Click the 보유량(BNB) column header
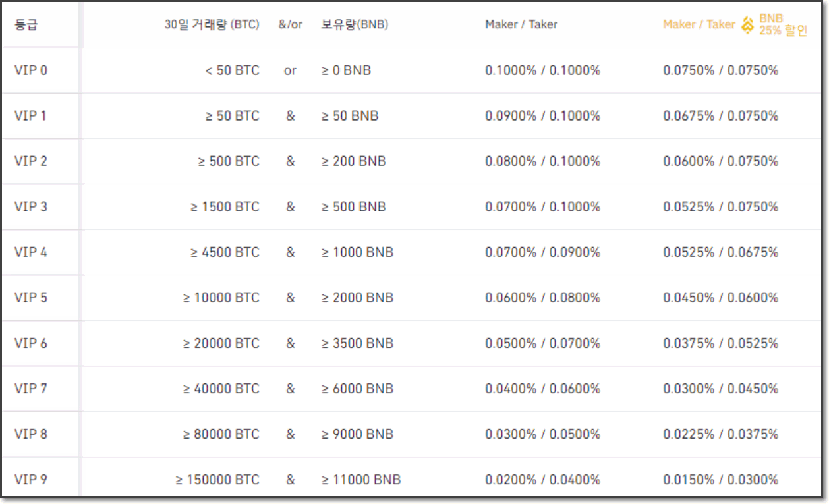Image resolution: width=829 pixels, height=504 pixels. [355, 25]
